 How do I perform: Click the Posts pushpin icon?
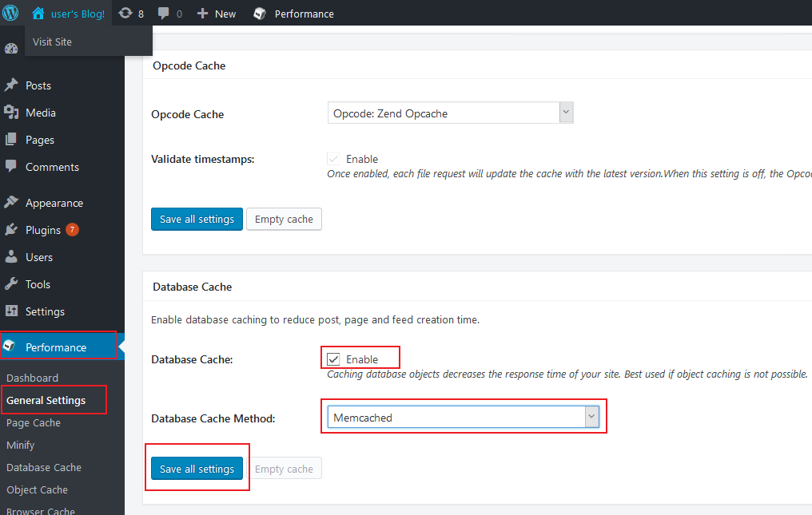pyautogui.click(x=11, y=85)
